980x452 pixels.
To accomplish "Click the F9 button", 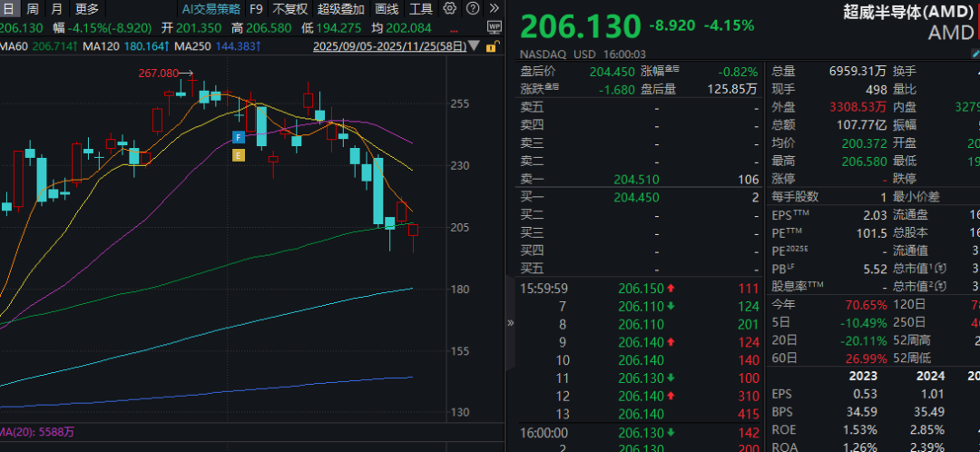I will (x=256, y=9).
